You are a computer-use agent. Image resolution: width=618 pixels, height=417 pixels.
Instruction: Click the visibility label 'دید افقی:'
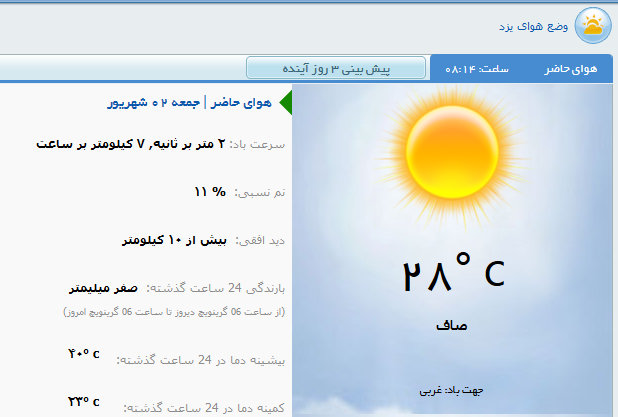coord(260,240)
